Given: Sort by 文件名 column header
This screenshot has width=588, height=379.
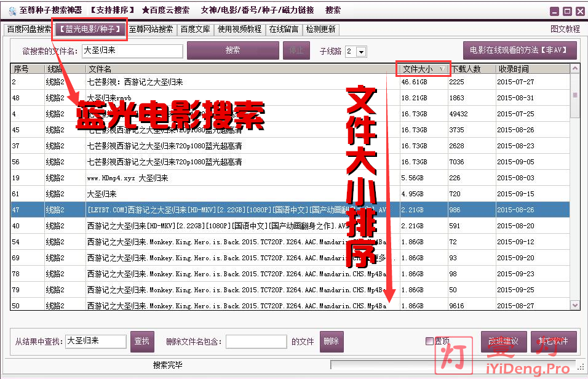Looking at the screenshot, I should (242, 69).
